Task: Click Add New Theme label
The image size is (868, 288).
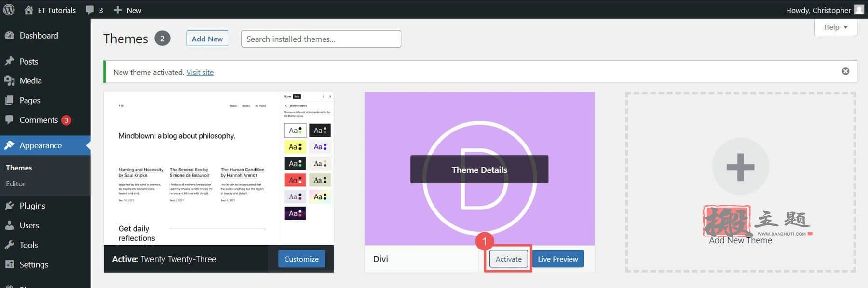Action: pos(740,240)
